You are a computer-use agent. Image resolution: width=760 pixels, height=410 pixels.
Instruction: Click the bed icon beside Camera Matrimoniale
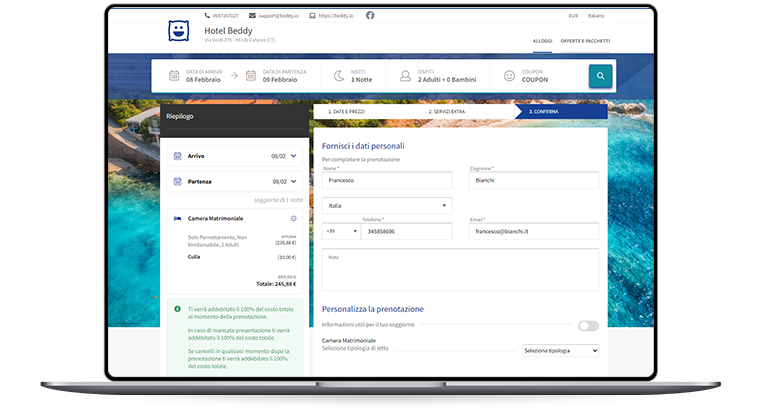click(177, 219)
